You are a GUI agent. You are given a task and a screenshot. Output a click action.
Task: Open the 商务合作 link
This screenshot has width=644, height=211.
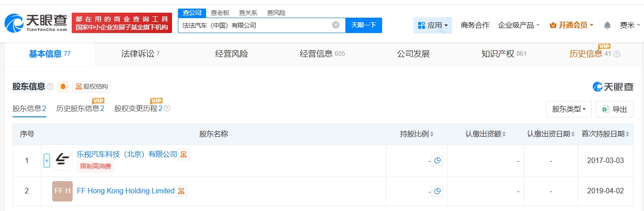click(475, 25)
